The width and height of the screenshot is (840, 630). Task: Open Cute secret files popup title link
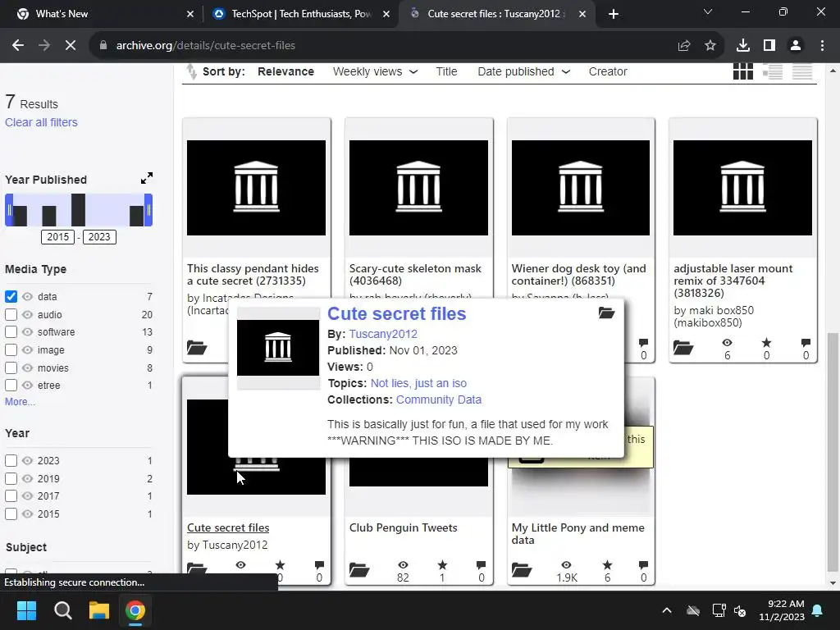(396, 313)
